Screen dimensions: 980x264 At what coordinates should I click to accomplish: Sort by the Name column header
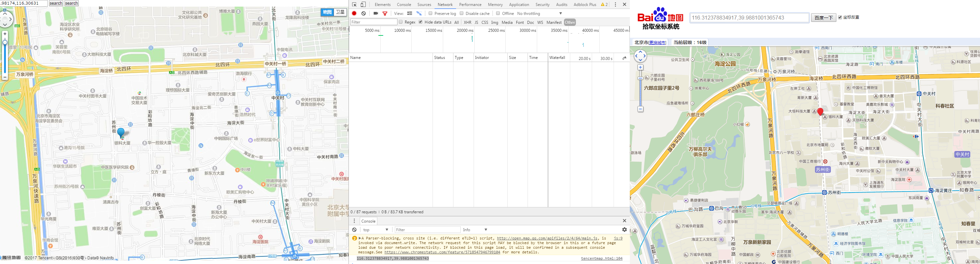pyautogui.click(x=391, y=58)
